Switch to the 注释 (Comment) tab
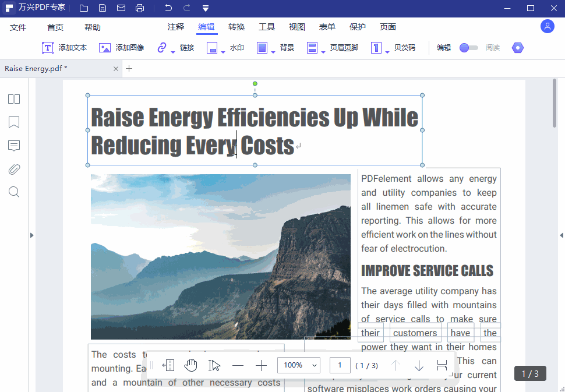The image size is (565, 392). point(176,27)
